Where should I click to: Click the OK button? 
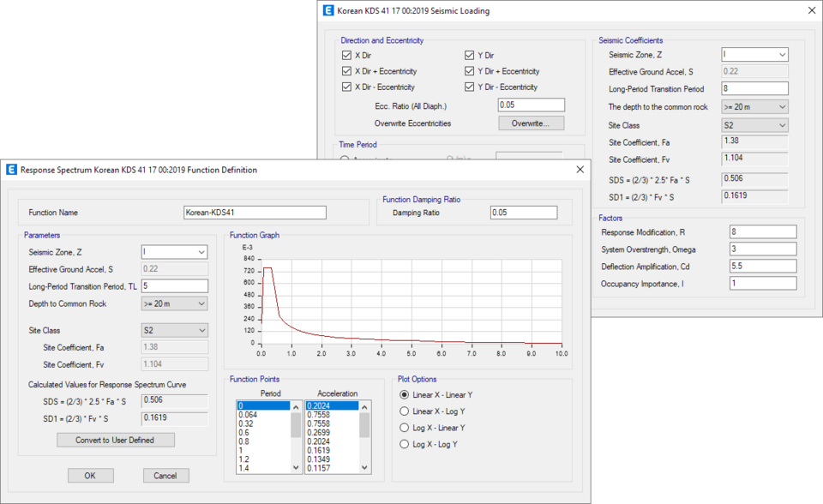point(90,475)
